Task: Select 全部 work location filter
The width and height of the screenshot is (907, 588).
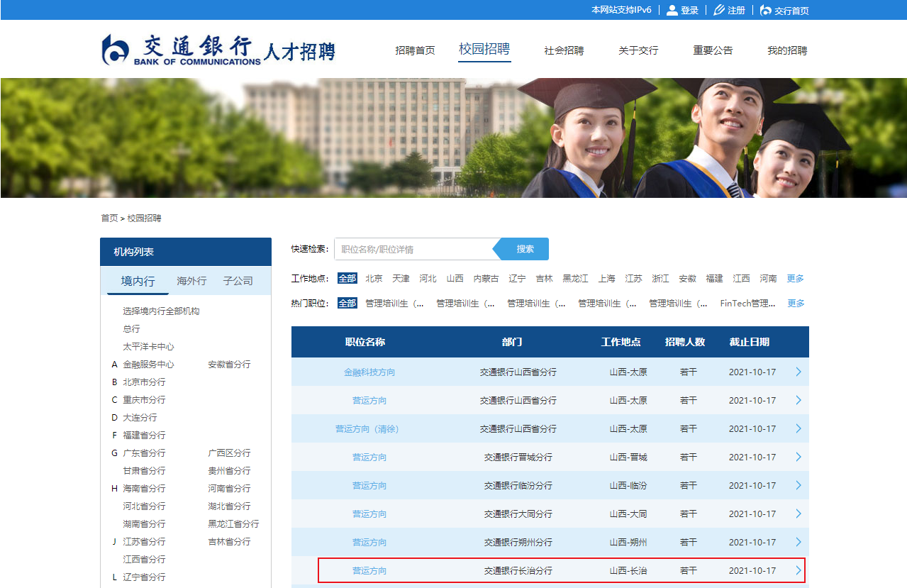Action: point(347,279)
